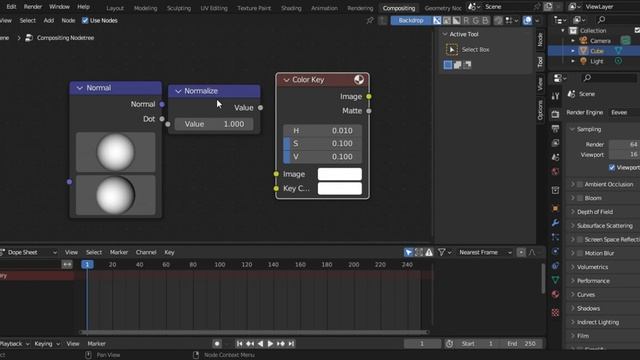The height and width of the screenshot is (360, 640).
Task: Open the World properties tab icon
Action: tap(555, 171)
